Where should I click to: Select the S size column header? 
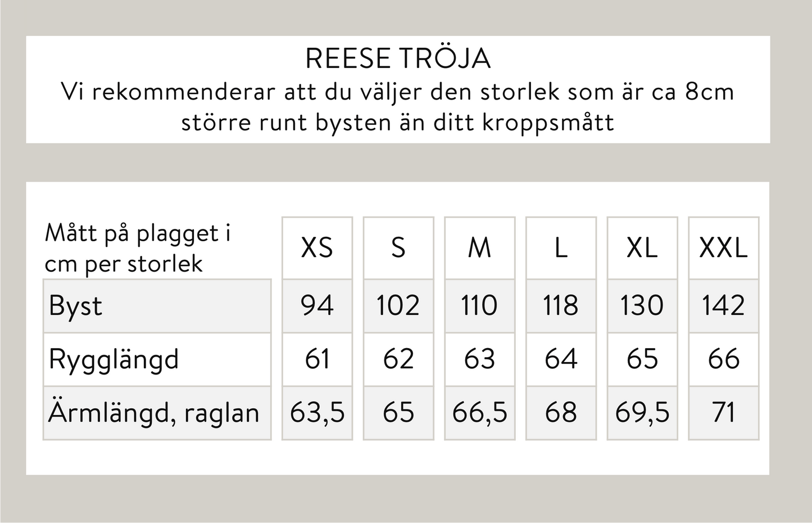pyautogui.click(x=398, y=248)
